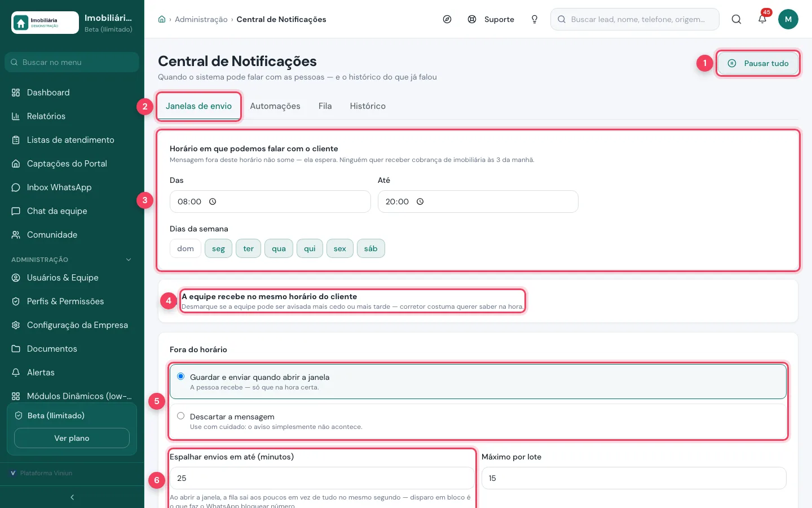Toggle the sáb weekday chip
Image resolution: width=812 pixels, height=508 pixels.
371,248
